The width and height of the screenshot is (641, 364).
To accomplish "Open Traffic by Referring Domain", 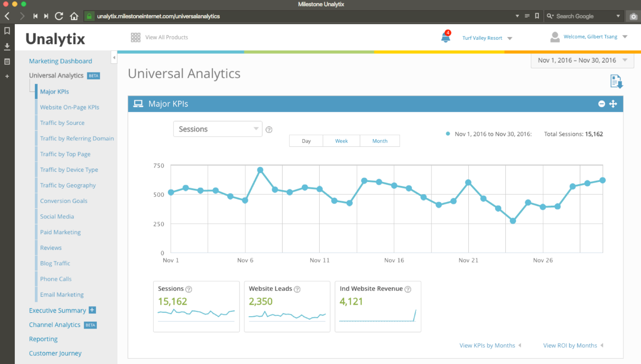I will tap(77, 139).
